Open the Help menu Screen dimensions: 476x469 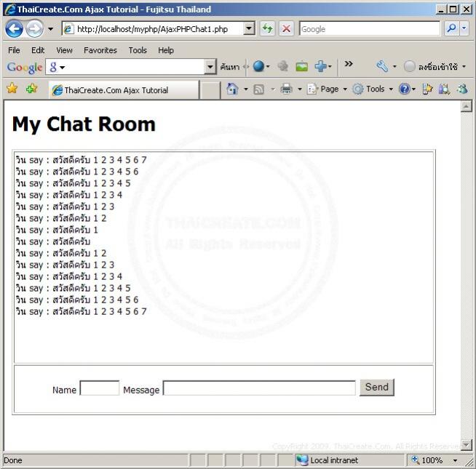tap(166, 50)
